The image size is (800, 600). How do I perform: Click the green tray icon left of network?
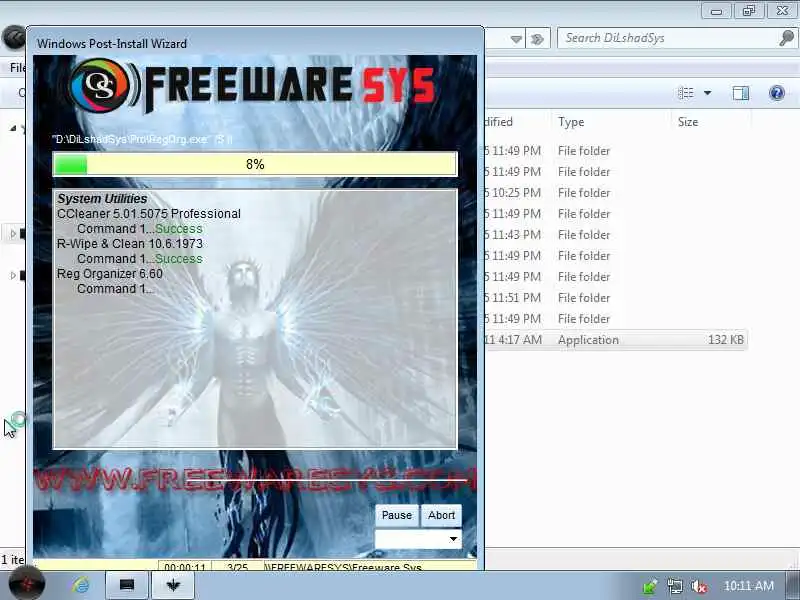coord(650,587)
